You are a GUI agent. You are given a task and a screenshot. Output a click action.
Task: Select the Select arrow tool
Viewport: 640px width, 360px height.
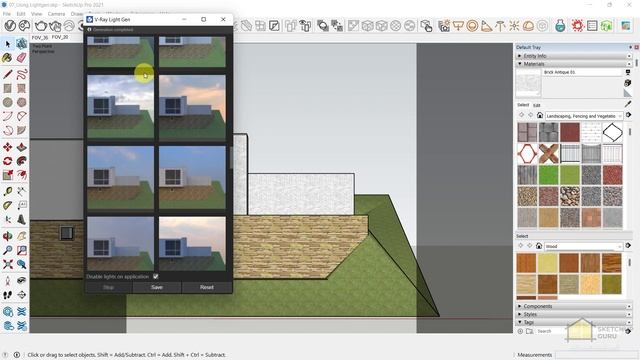(7, 44)
